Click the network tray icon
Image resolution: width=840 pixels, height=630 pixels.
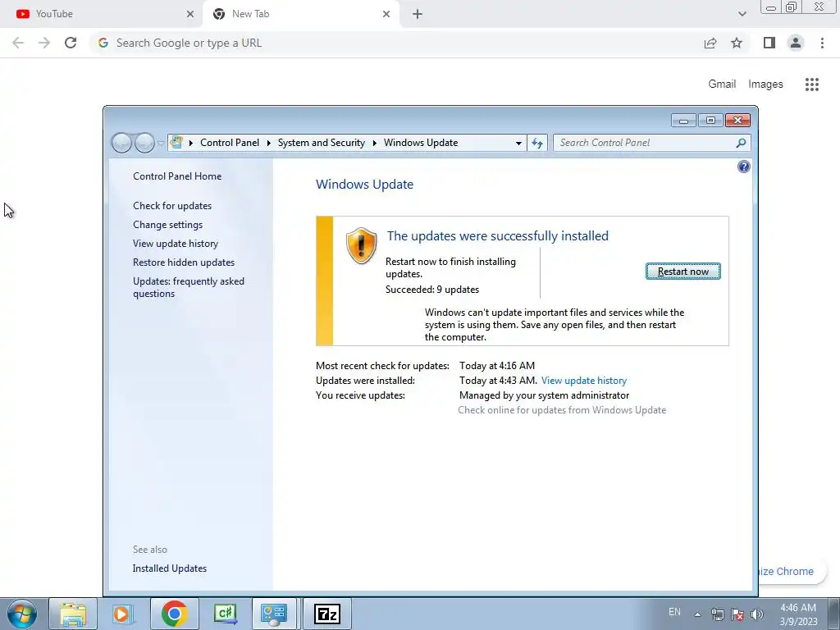pyautogui.click(x=717, y=614)
